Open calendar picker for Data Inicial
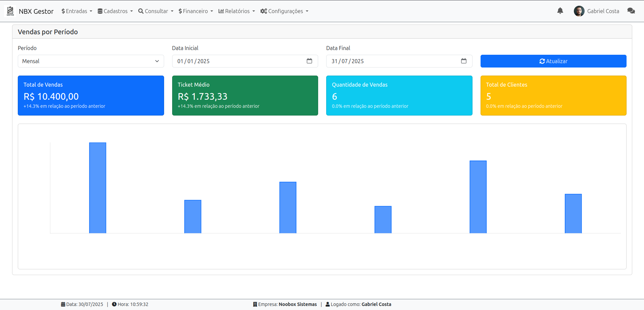This screenshot has width=644, height=310. [309, 61]
